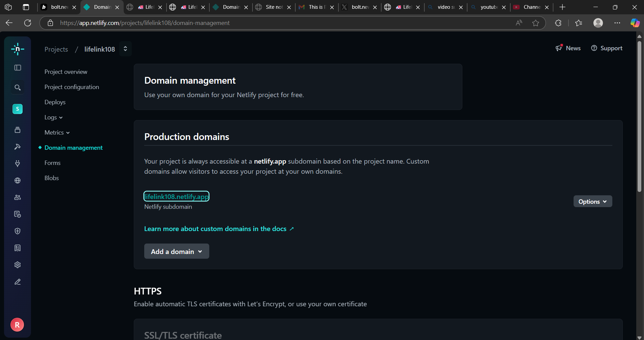Switch to the Gmail 'This is' tab

[x=316, y=7]
